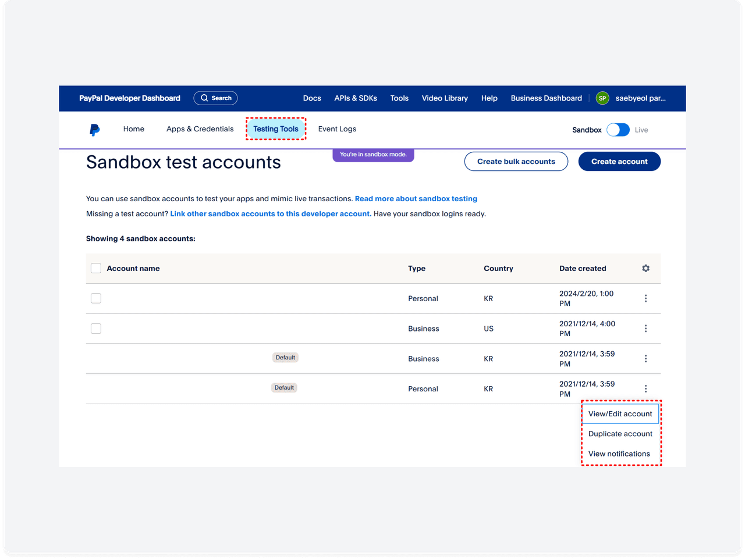Open actions menu for default KR Personal account
Image resolution: width=745 pixels, height=560 pixels.
(x=645, y=388)
